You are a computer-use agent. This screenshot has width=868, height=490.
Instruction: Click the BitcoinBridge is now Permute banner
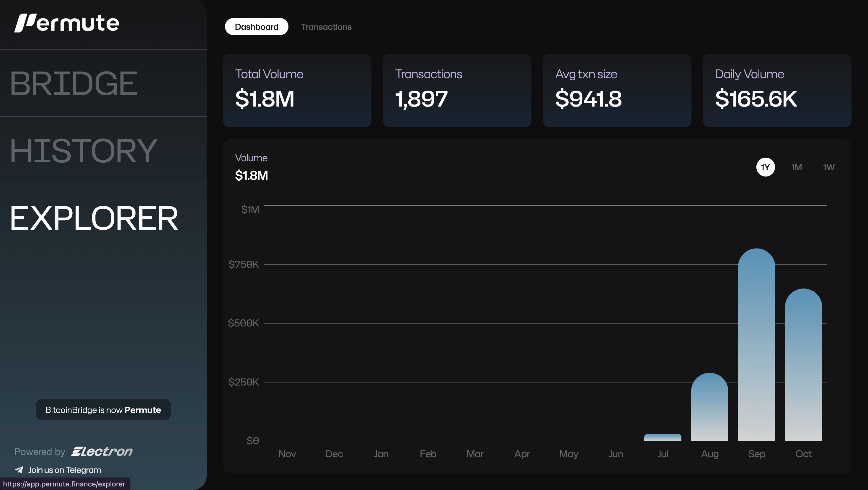click(103, 410)
